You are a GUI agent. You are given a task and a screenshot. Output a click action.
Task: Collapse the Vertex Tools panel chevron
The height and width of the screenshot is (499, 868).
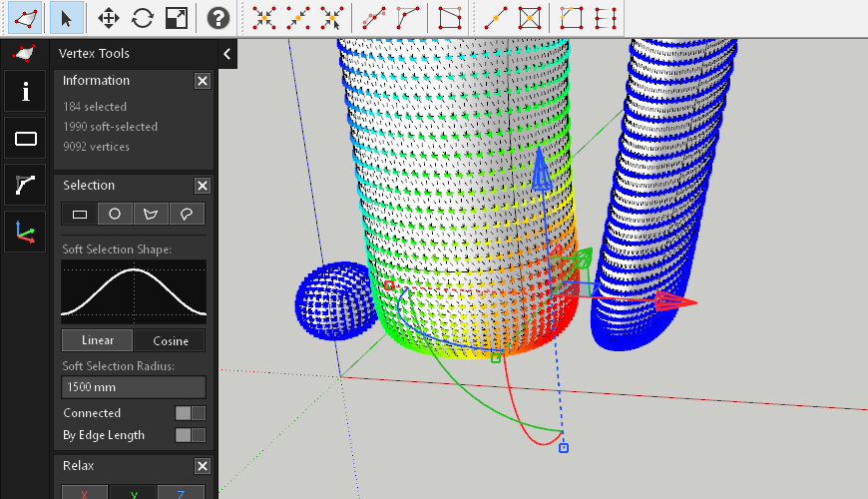226,54
